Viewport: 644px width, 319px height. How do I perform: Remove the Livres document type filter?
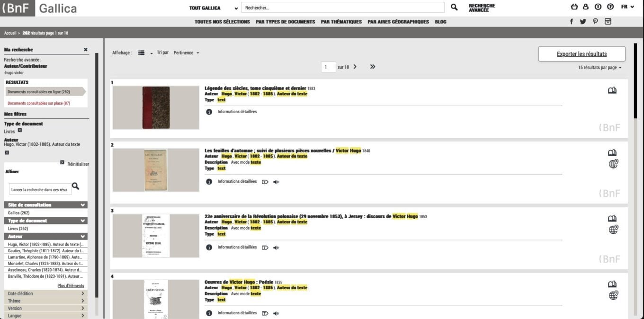20,130
